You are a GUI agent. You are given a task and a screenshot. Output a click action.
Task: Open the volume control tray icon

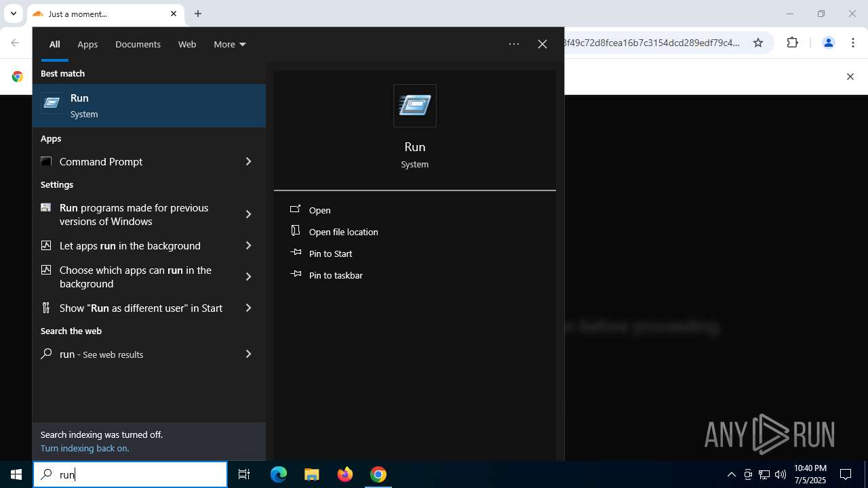[781, 474]
